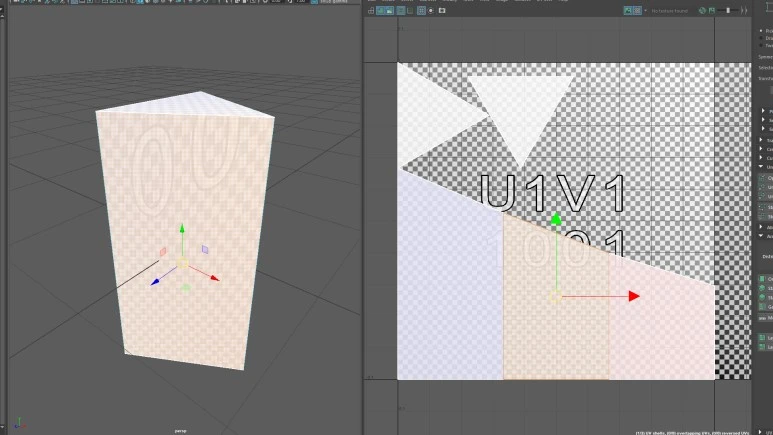Toggle the display image icon
The height and width of the screenshot is (435, 773).
pyautogui.click(x=628, y=10)
